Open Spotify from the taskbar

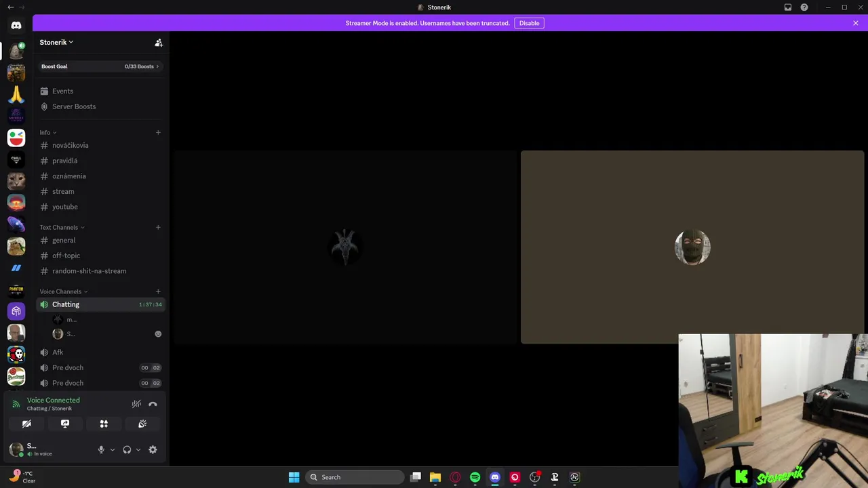475,477
